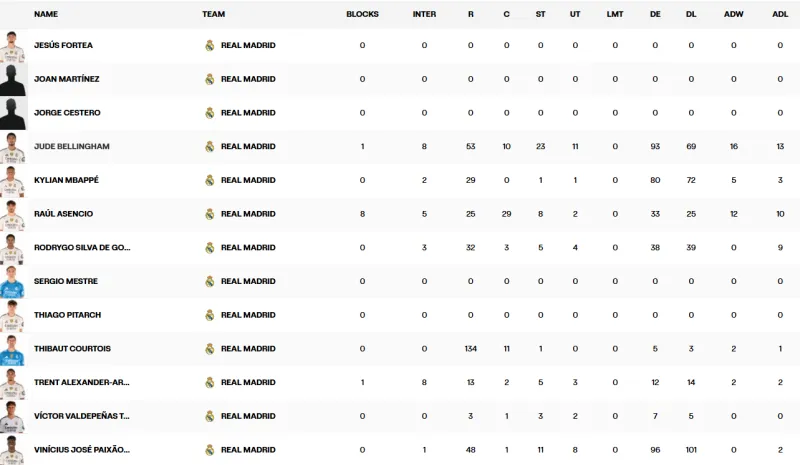Sort by the BLOCKS column header
The height and width of the screenshot is (465, 800).
[x=362, y=14]
